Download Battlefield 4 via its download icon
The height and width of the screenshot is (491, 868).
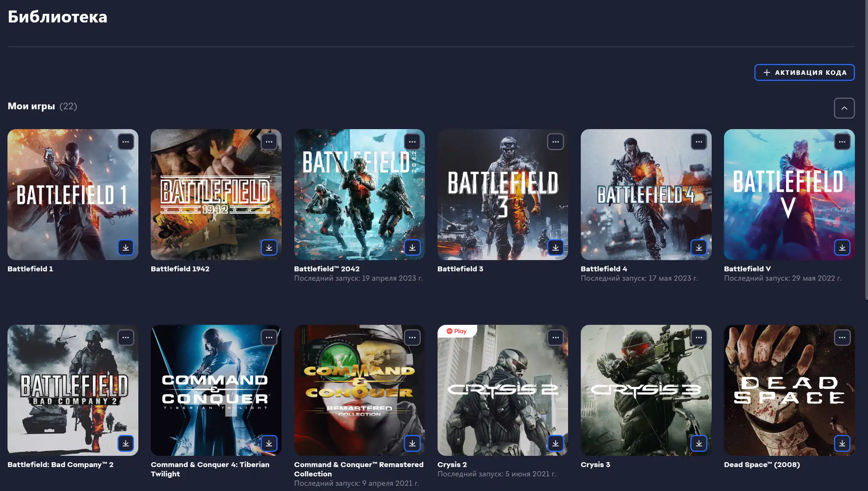click(x=699, y=247)
